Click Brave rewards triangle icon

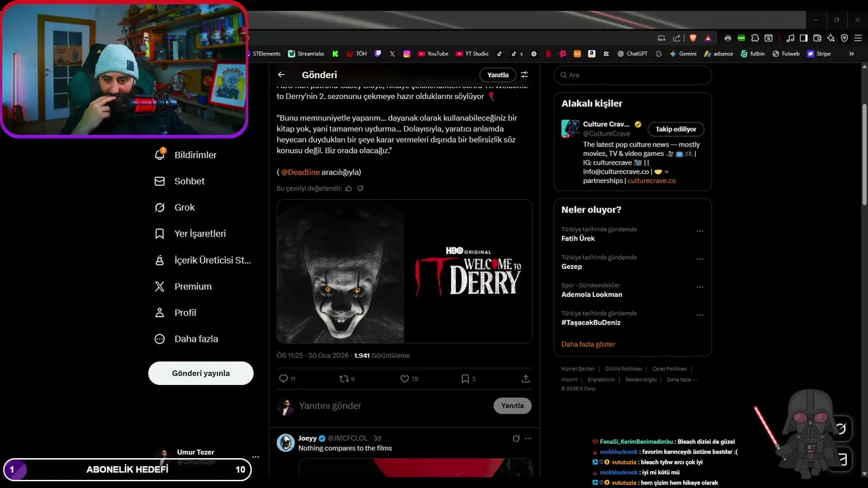pos(708,38)
